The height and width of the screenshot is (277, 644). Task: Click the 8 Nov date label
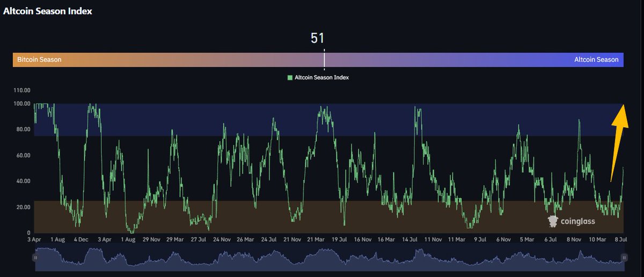[575, 239]
